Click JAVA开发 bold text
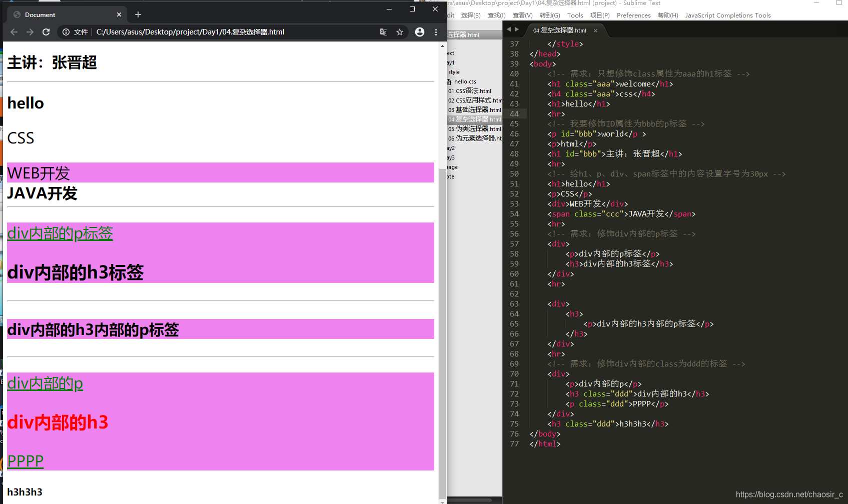 pyautogui.click(x=42, y=193)
